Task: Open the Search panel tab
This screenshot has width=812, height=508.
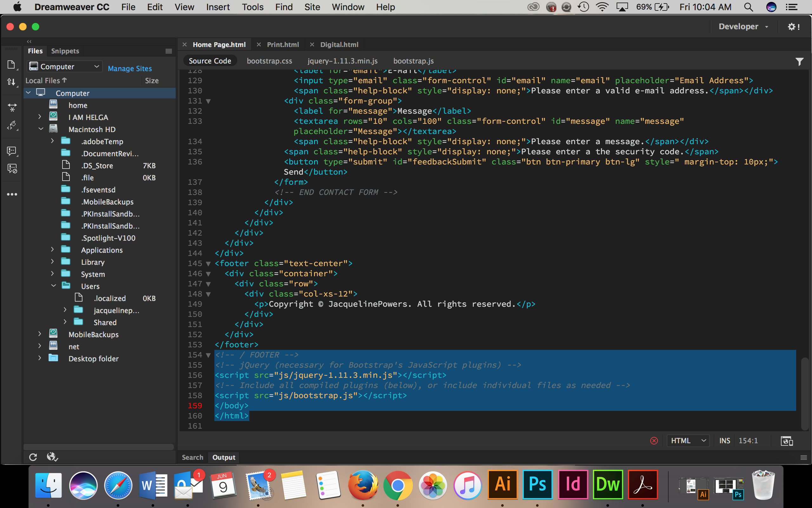Action: 193,457
